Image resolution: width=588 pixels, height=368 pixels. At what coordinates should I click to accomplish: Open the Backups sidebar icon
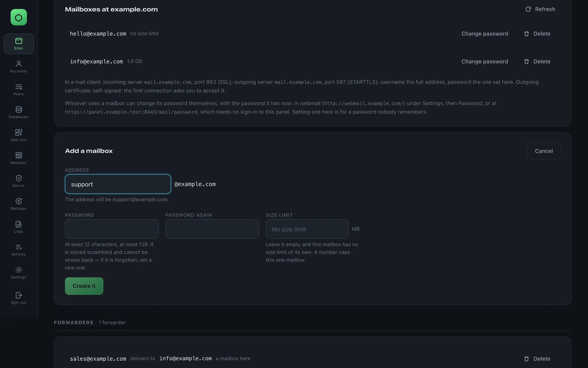pyautogui.click(x=19, y=201)
